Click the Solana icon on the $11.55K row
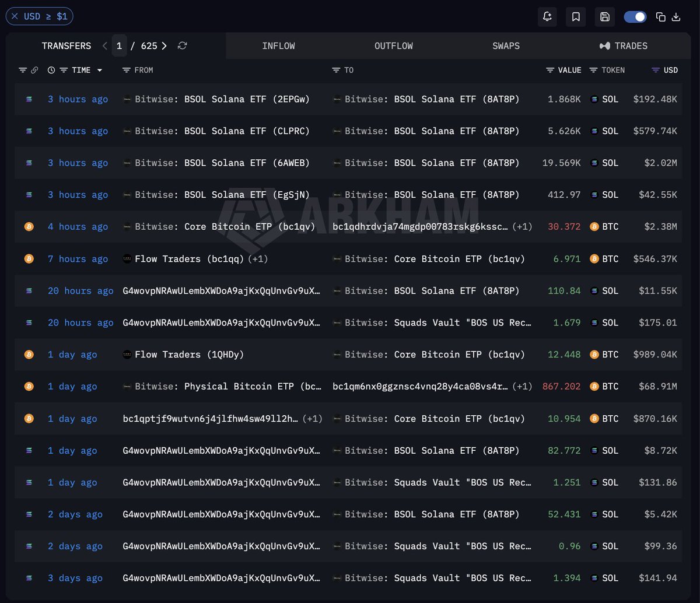This screenshot has height=603, width=700. [29, 290]
